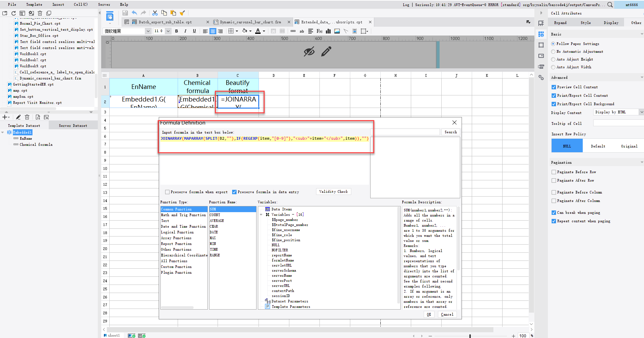Apply italic formatting from the toolbar
The image size is (644, 338).
(x=185, y=31)
